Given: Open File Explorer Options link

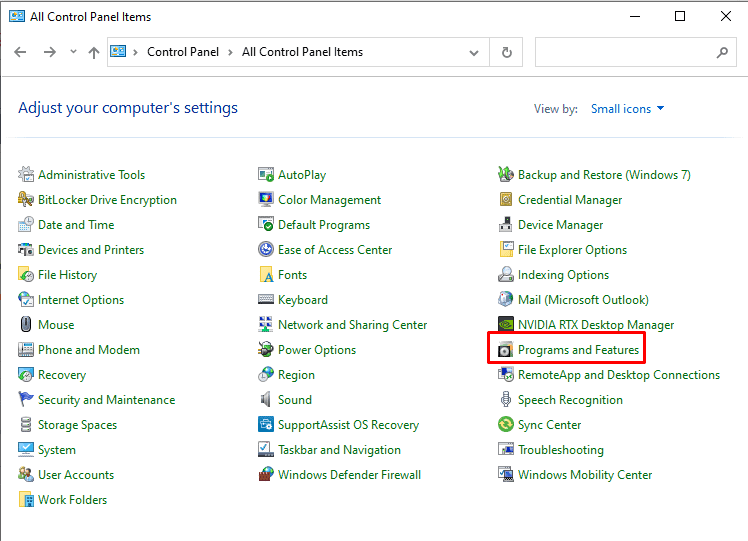Looking at the screenshot, I should [x=572, y=250].
